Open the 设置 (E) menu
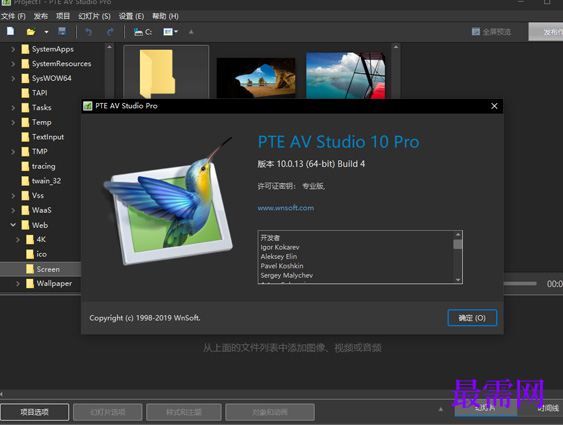Viewport: 563px width, 425px height. [x=131, y=16]
